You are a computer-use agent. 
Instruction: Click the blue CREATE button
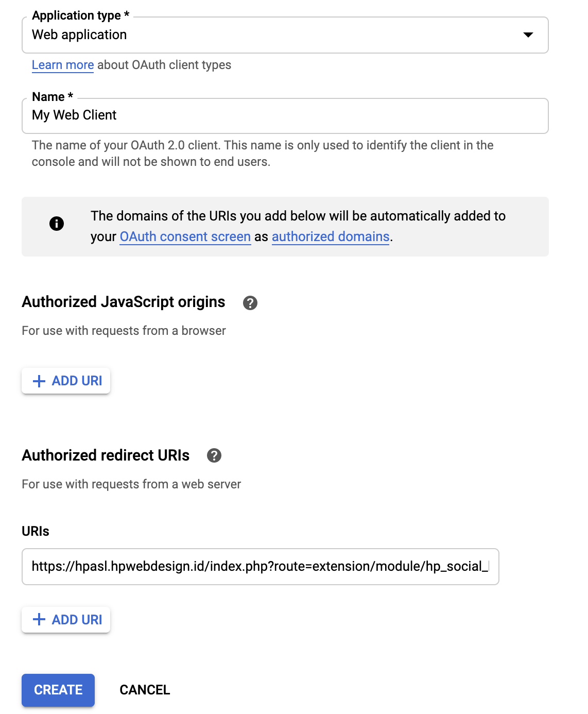click(58, 690)
